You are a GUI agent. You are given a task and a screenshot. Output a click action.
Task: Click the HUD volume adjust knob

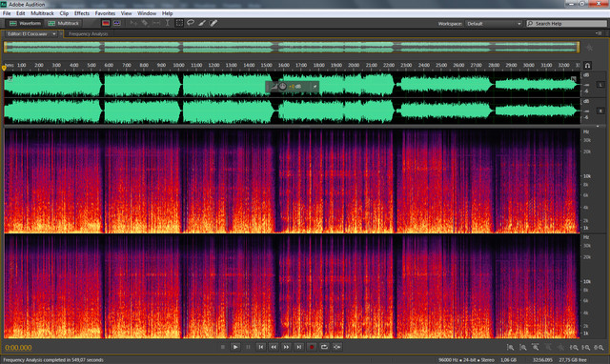[283, 87]
